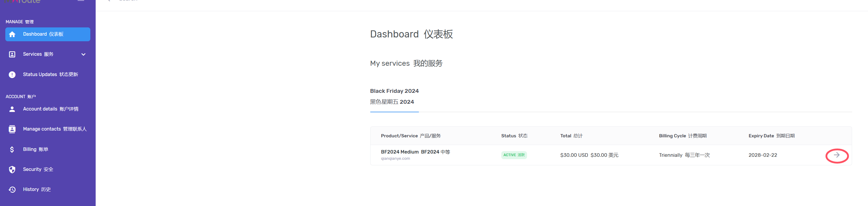Click the Account details person icon
The image size is (868, 206).
pos(12,109)
